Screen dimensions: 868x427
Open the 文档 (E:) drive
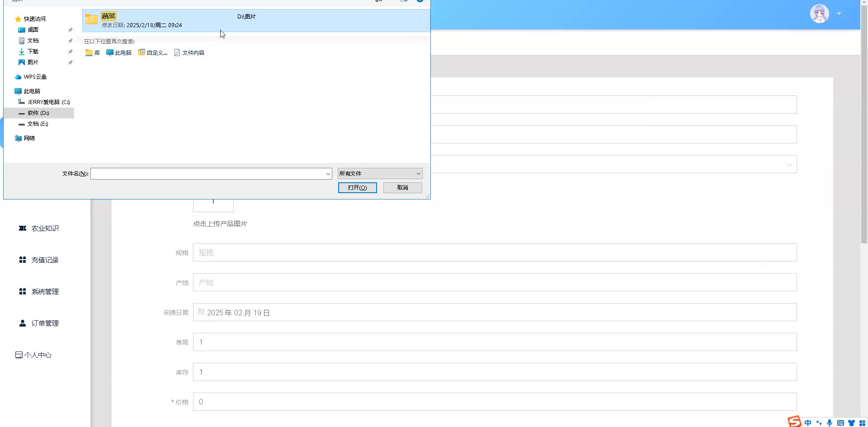point(38,124)
